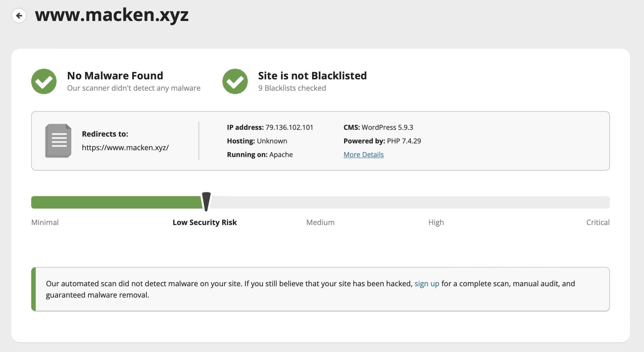This screenshot has height=352, width=644.
Task: Click the Site is not Blacklisted heading
Action: click(312, 76)
